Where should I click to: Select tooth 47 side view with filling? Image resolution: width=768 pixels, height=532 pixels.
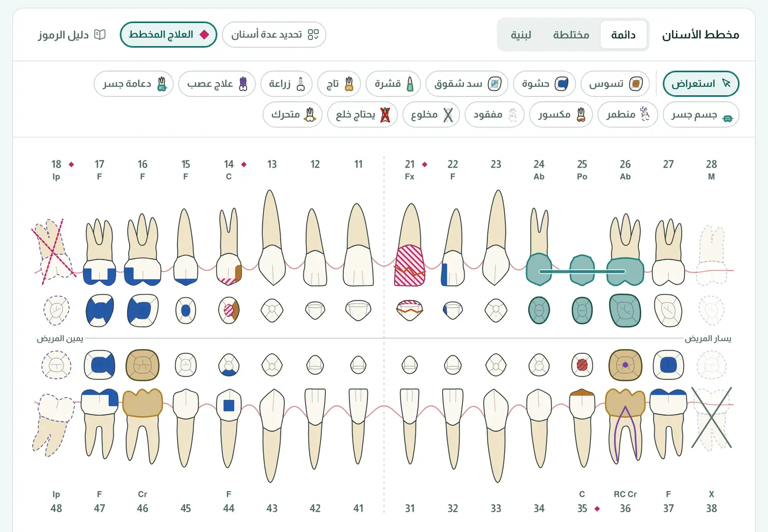point(99,423)
